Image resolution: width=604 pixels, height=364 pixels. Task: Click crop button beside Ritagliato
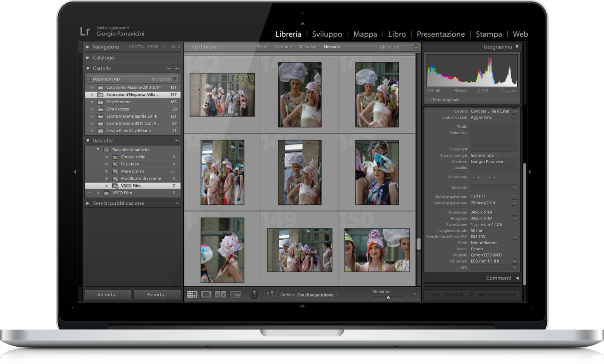click(x=515, y=218)
